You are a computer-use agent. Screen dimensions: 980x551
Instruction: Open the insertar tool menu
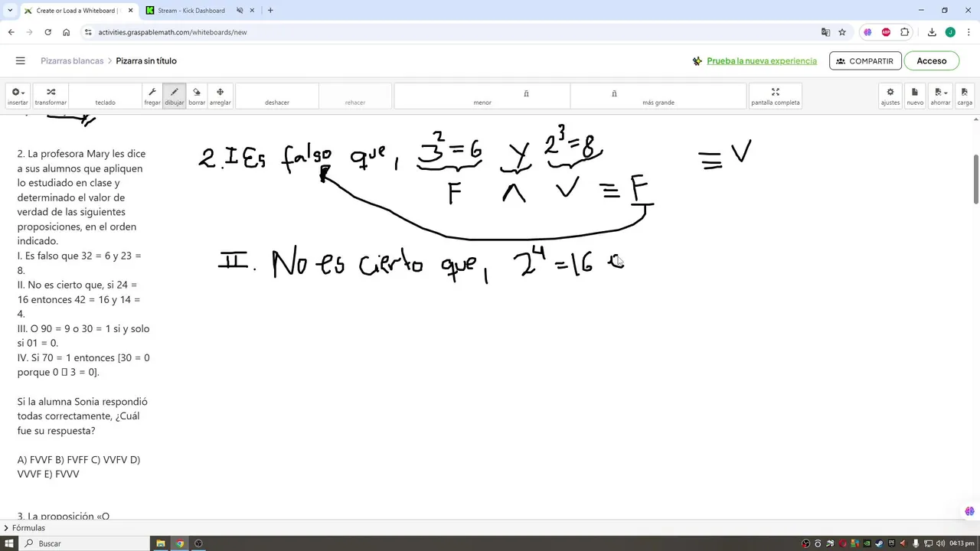[x=17, y=96]
